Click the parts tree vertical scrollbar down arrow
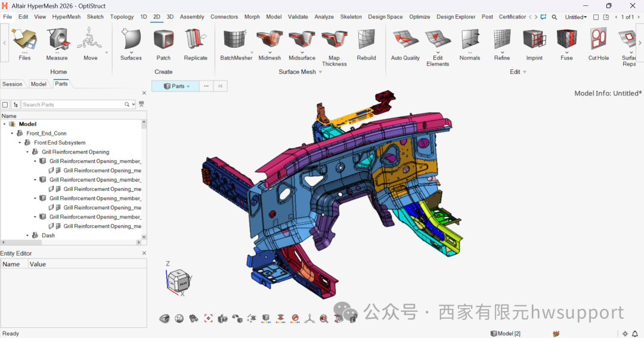The height and width of the screenshot is (338, 644). (144, 237)
